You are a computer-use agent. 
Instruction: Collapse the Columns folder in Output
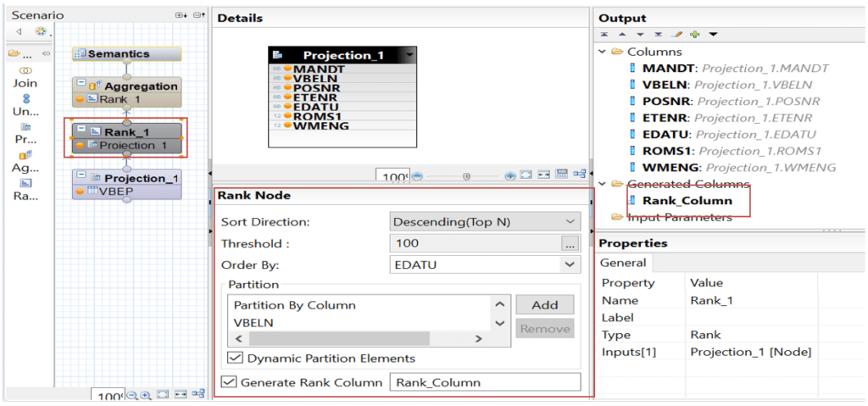coord(604,52)
